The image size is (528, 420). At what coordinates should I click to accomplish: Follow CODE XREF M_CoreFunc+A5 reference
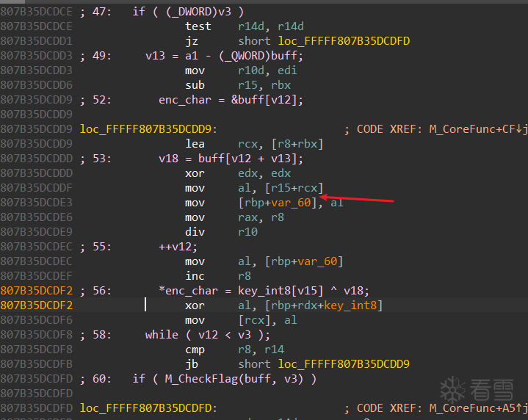coord(478,408)
